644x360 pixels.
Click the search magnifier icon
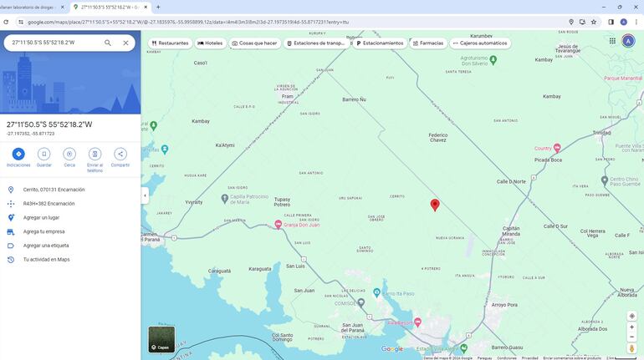click(108, 43)
